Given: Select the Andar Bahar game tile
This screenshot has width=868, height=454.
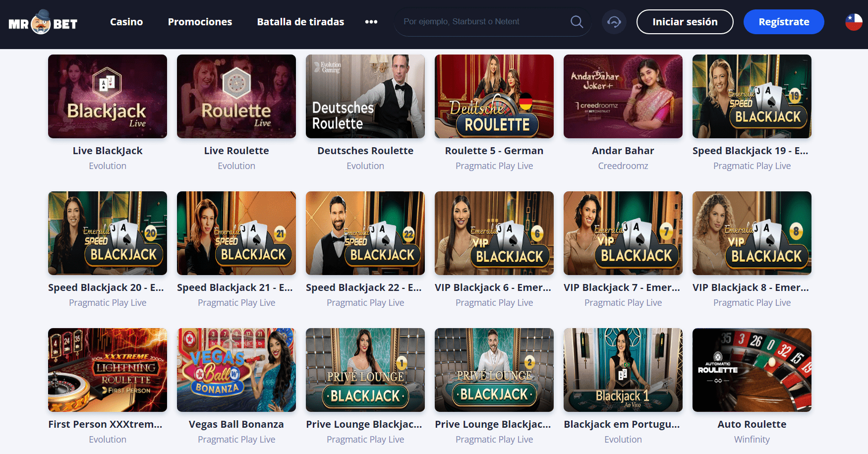Looking at the screenshot, I should click(623, 96).
